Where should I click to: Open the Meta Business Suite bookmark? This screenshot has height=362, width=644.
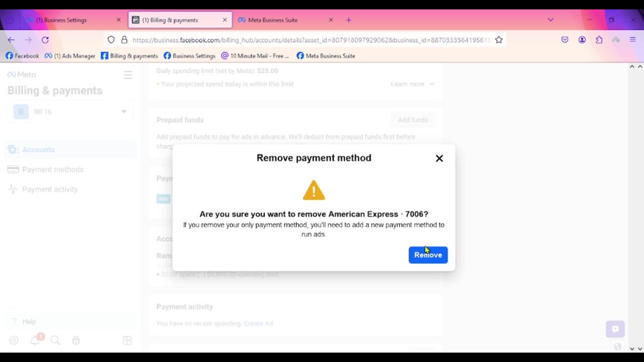(x=326, y=56)
